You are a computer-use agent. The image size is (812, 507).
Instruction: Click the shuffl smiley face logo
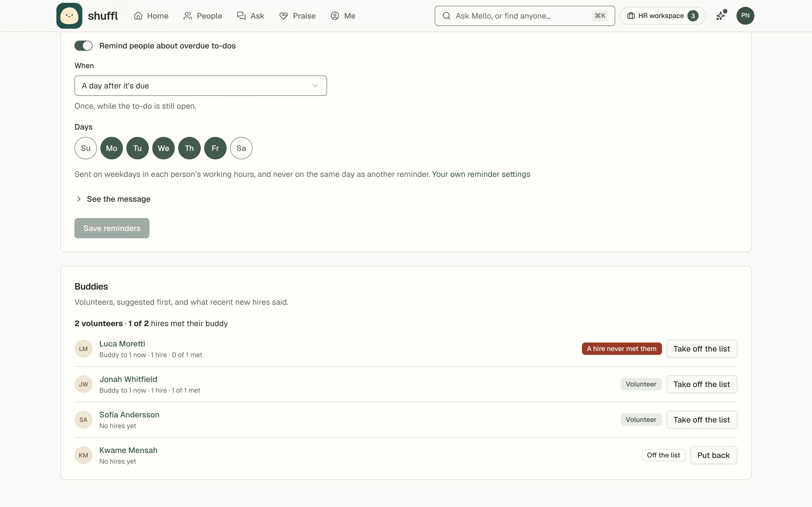69,16
